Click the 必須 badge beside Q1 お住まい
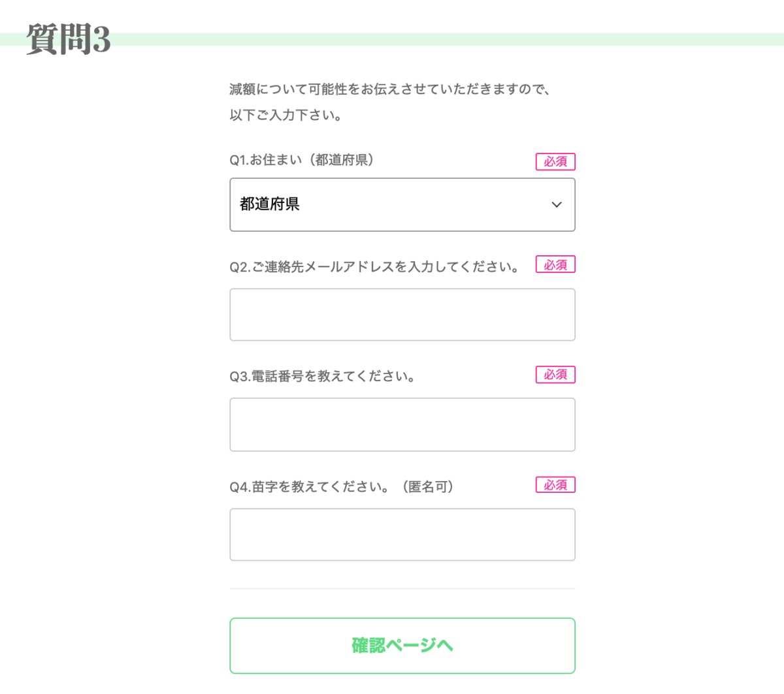 pos(555,161)
